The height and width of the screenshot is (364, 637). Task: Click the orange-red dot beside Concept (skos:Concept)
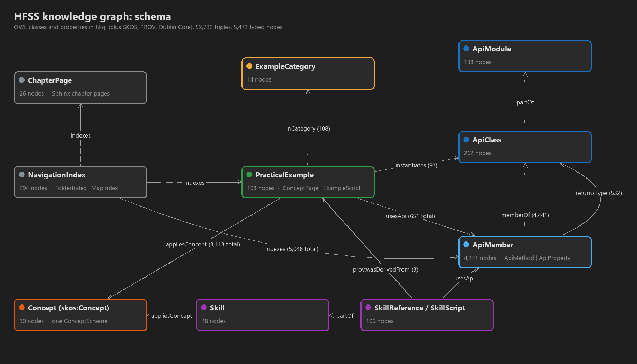click(22, 308)
